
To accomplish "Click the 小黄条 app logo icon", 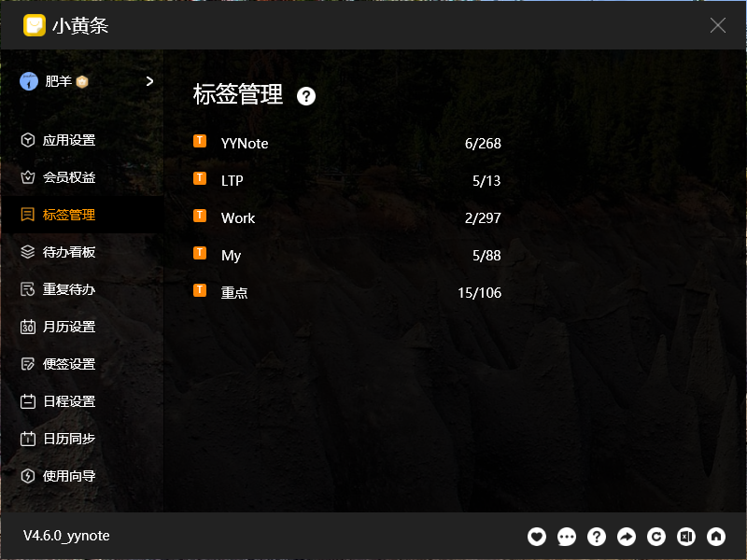I will click(x=35, y=25).
